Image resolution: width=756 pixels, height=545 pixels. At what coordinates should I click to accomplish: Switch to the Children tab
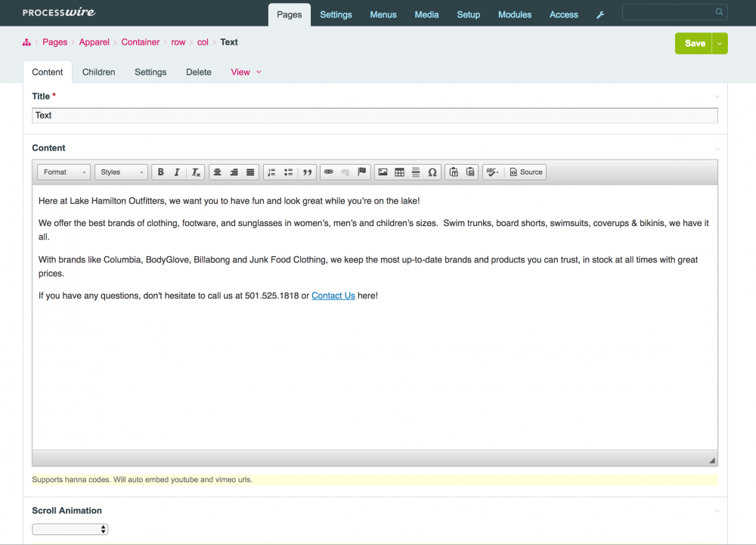(x=98, y=72)
